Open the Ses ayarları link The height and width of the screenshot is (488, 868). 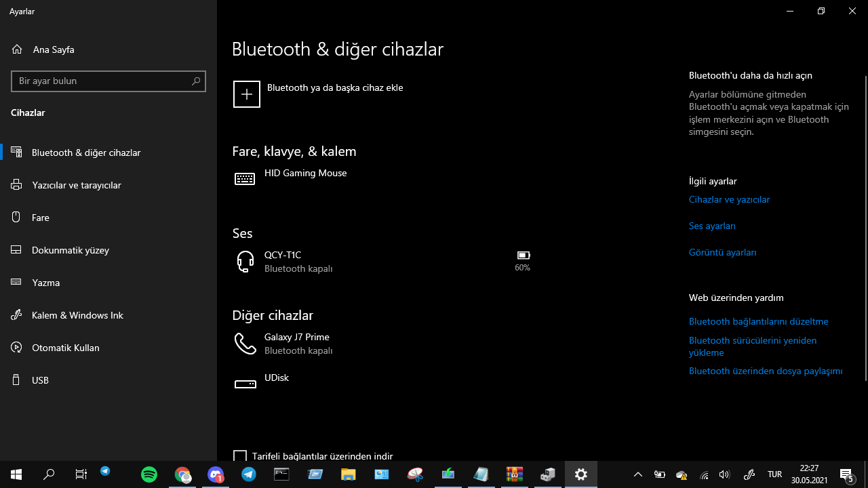coord(712,226)
